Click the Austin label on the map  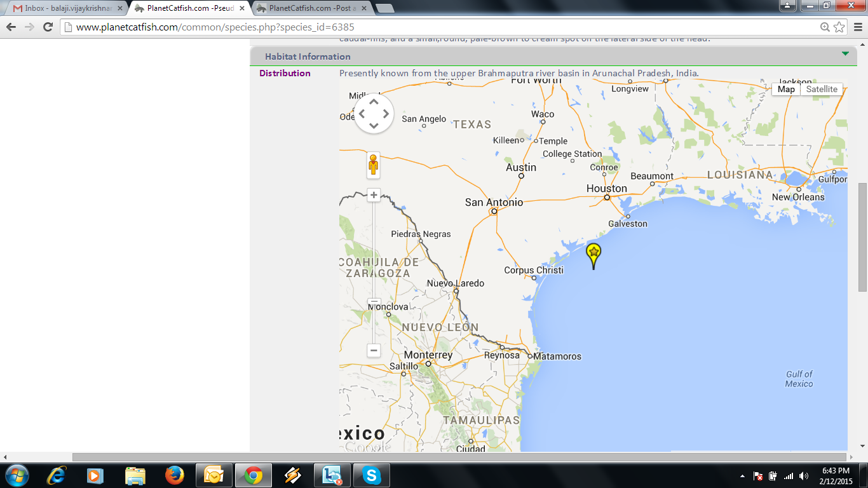click(521, 167)
